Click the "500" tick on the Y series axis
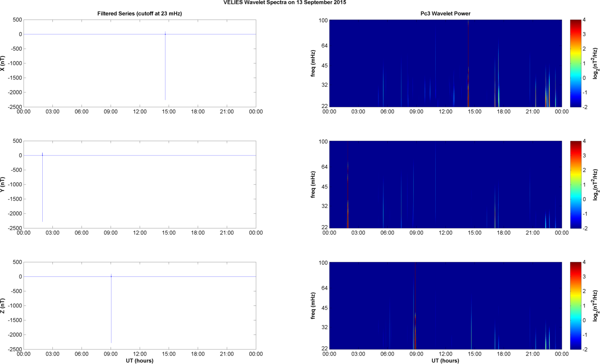 (17, 141)
